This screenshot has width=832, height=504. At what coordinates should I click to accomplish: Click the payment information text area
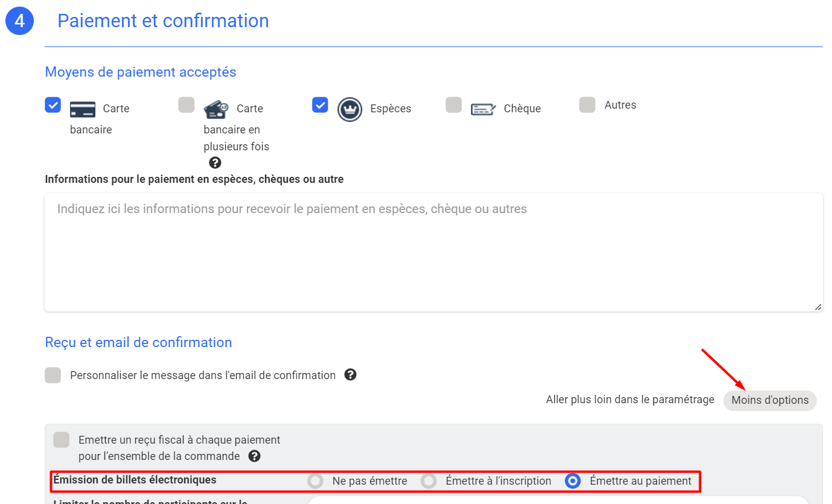[x=433, y=252]
